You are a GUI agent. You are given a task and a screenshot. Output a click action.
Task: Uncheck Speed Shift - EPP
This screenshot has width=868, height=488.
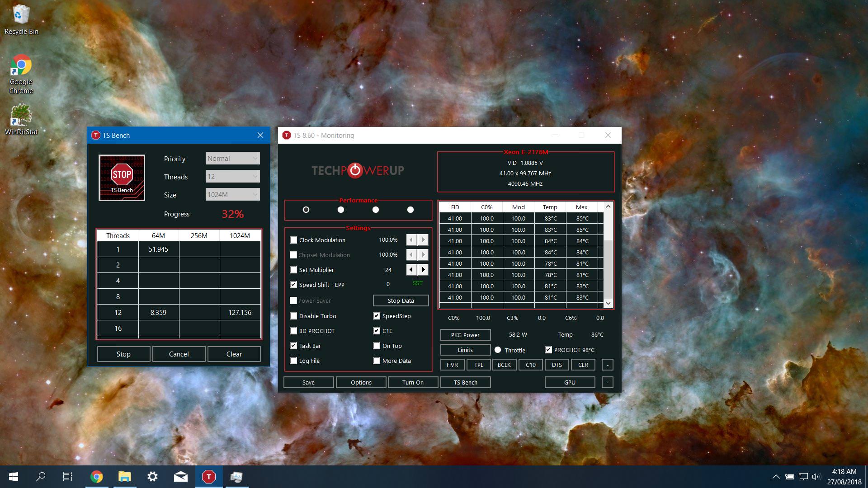tap(293, 285)
